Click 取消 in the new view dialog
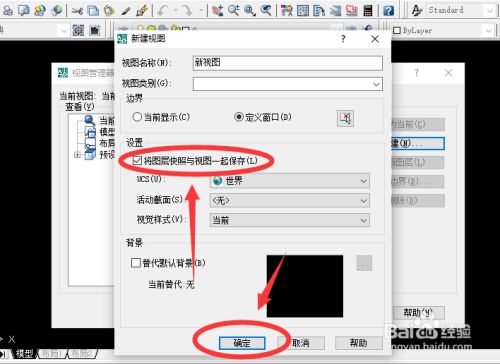Viewport: 500px width, 364px height. [x=301, y=343]
